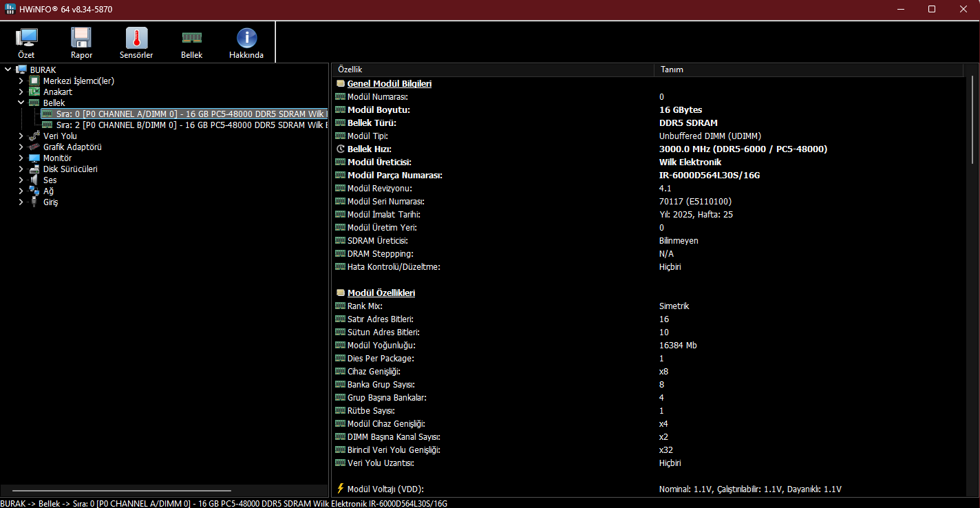Viewport: 980px width, 508px height.
Task: Click the status bar path text
Action: coord(224,503)
